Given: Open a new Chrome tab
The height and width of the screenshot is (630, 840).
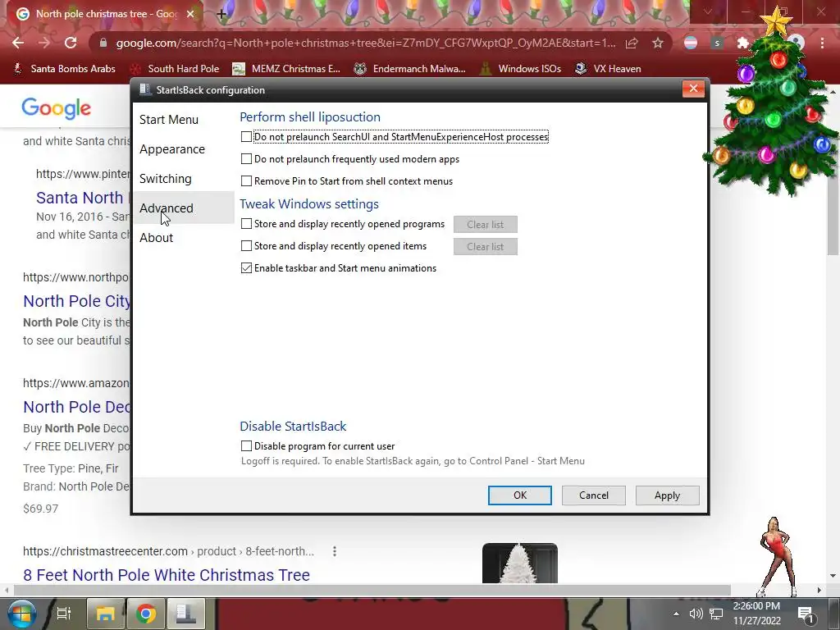Looking at the screenshot, I should coord(221,14).
